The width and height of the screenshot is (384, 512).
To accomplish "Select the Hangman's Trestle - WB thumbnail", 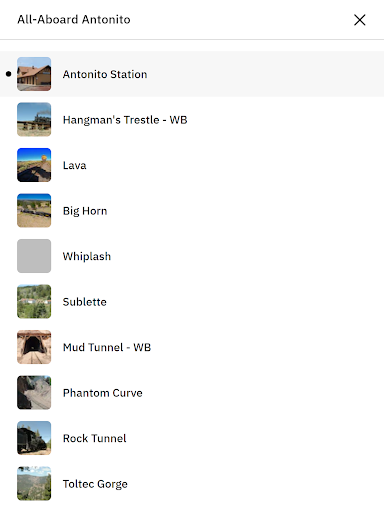I will 34,119.
